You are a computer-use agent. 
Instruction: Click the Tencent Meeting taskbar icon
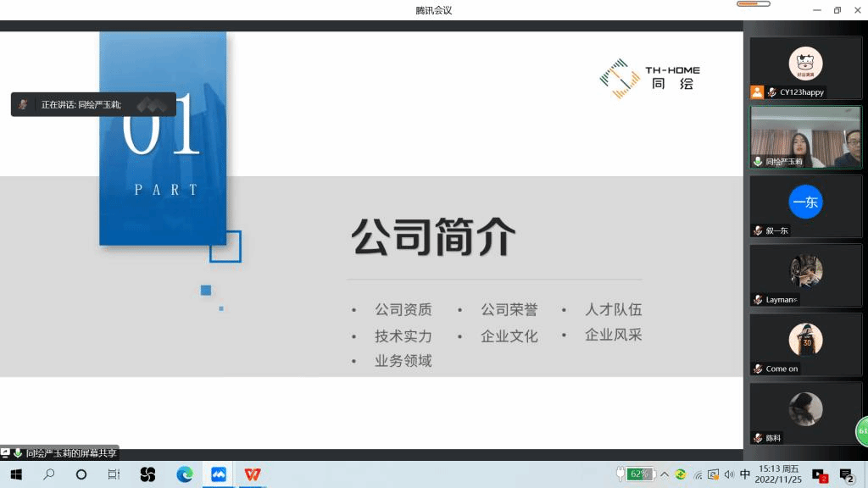pos(219,474)
